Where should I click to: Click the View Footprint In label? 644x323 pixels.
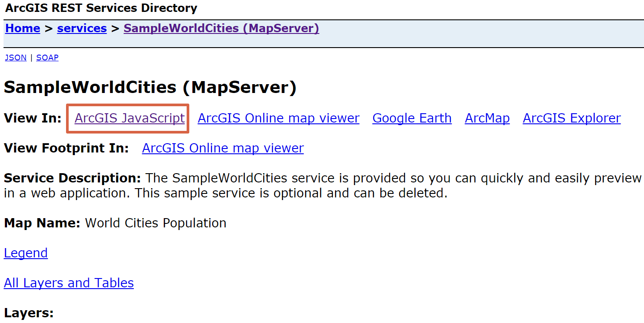pyautogui.click(x=66, y=148)
